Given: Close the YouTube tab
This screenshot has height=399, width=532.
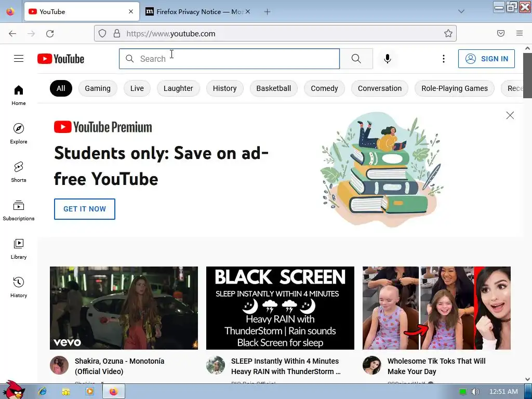Looking at the screenshot, I should pos(131,11).
